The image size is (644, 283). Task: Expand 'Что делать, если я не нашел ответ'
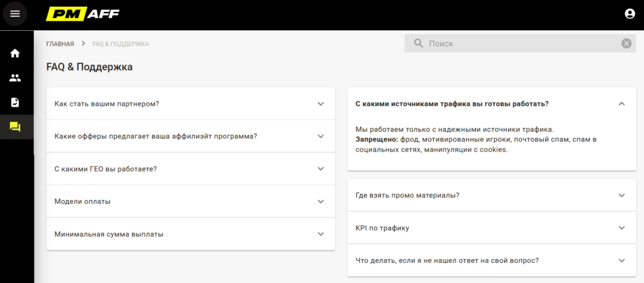coord(492,260)
